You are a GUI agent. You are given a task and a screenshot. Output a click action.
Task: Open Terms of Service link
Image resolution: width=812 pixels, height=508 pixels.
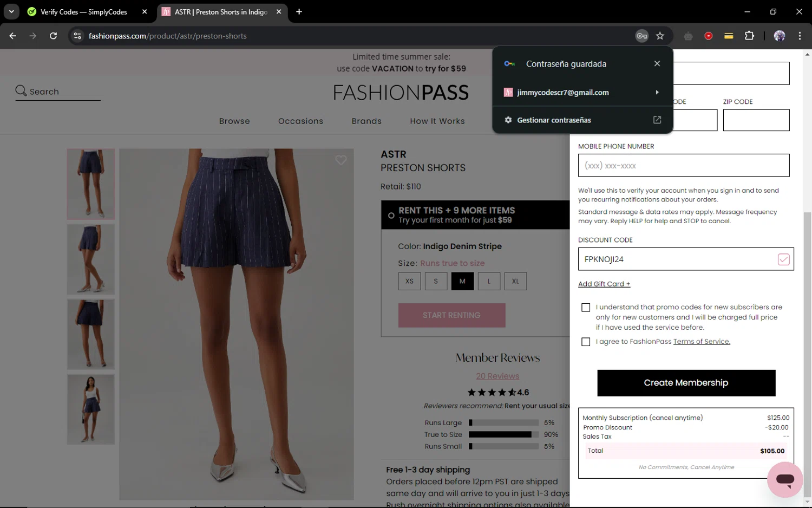pos(702,342)
